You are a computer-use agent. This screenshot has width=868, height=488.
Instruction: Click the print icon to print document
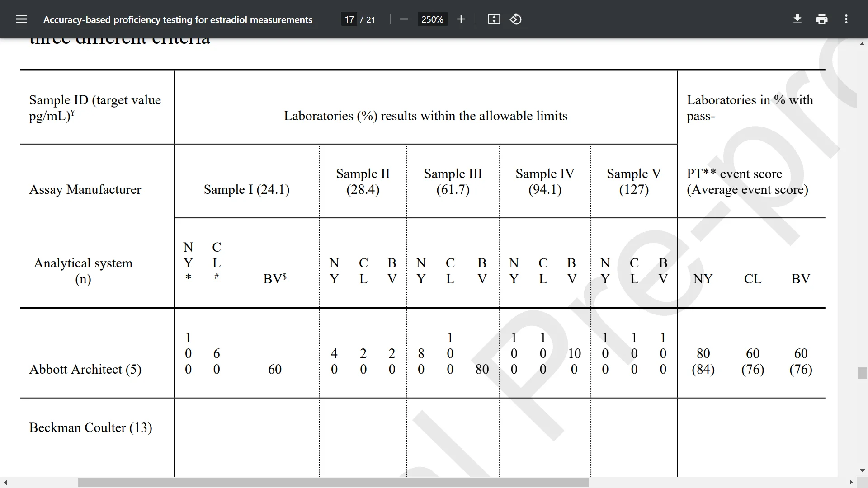[821, 18]
